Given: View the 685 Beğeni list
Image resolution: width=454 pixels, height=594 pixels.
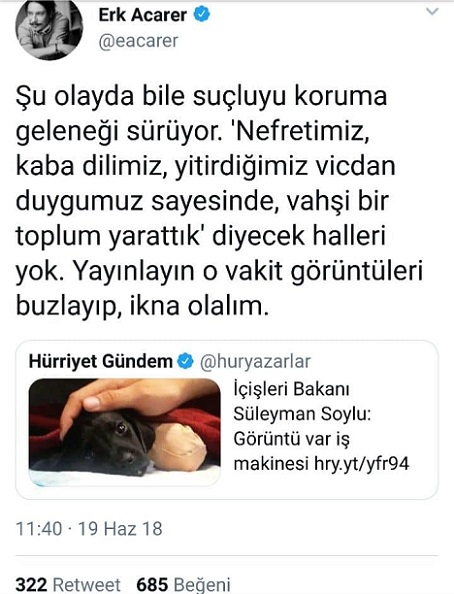Looking at the screenshot, I should pos(183,584).
